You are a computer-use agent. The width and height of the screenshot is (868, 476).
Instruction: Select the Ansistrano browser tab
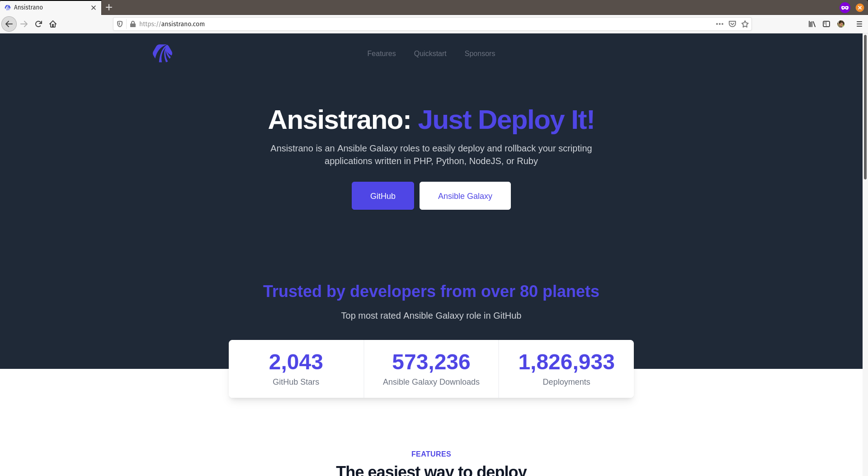[45, 7]
